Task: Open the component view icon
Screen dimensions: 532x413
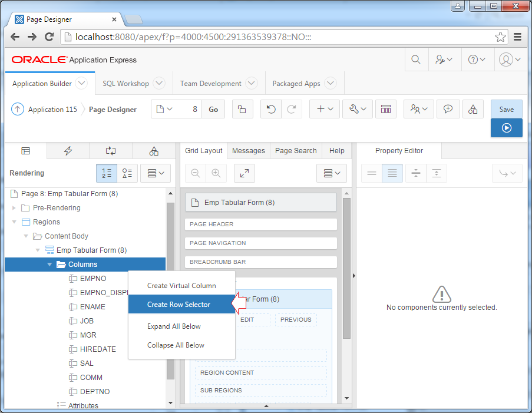Action: coord(386,109)
